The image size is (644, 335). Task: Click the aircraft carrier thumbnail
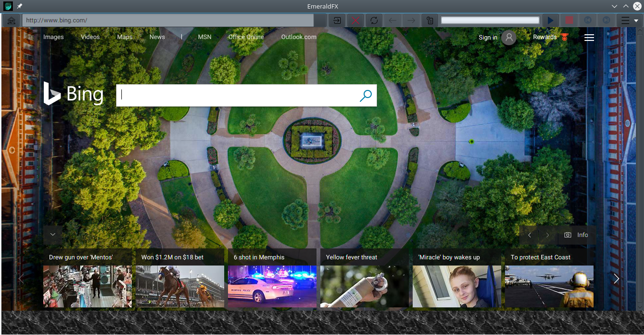[549, 286]
